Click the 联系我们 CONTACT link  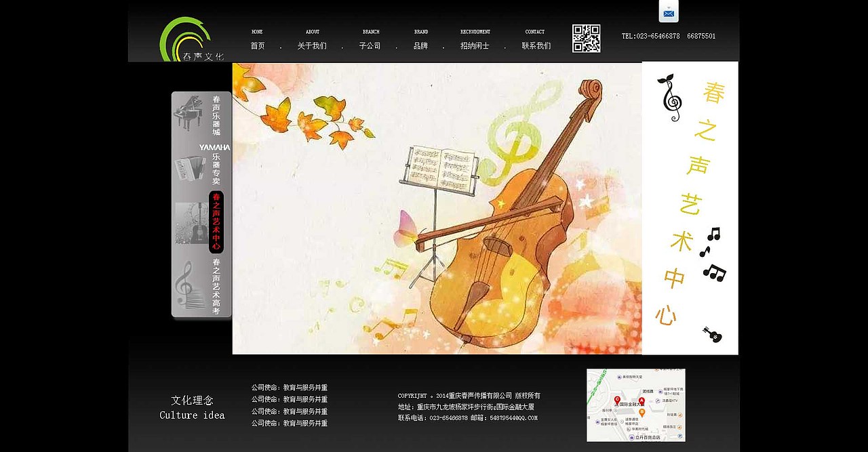pyautogui.click(x=534, y=45)
